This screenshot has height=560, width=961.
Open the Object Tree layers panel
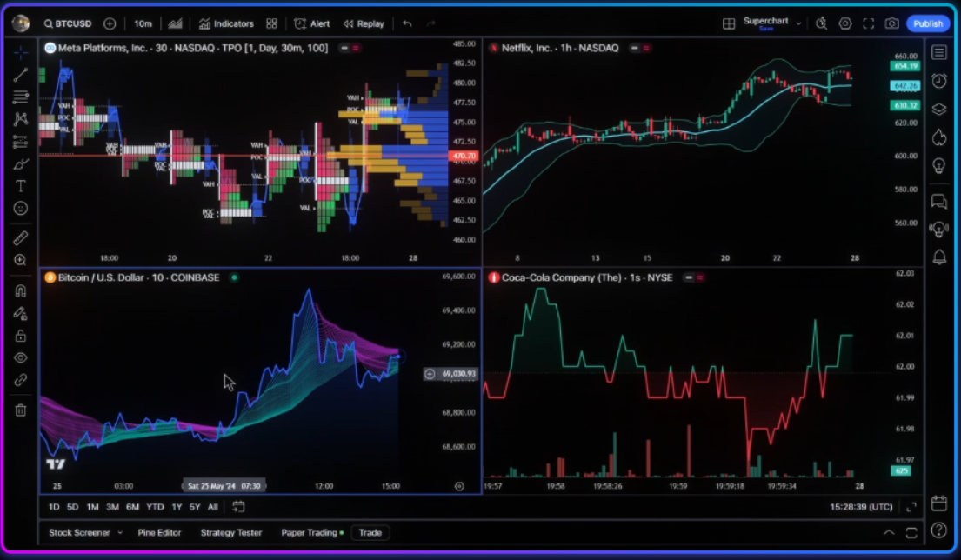939,109
